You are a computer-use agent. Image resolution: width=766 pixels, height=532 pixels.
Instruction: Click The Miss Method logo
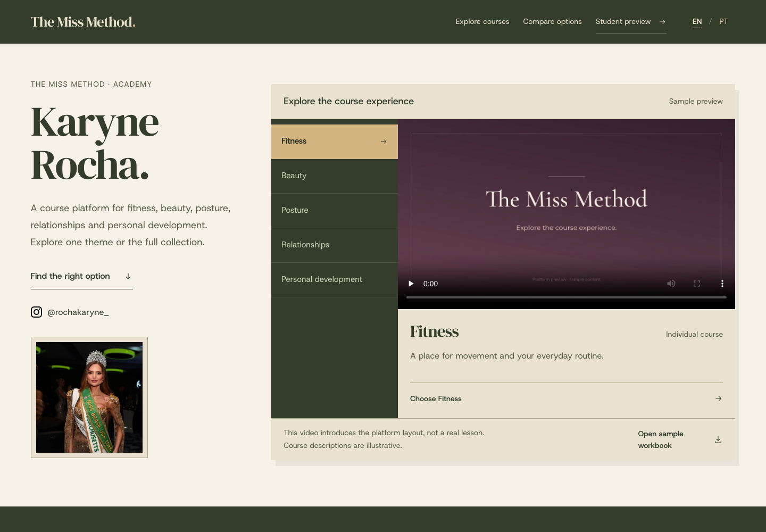[83, 22]
